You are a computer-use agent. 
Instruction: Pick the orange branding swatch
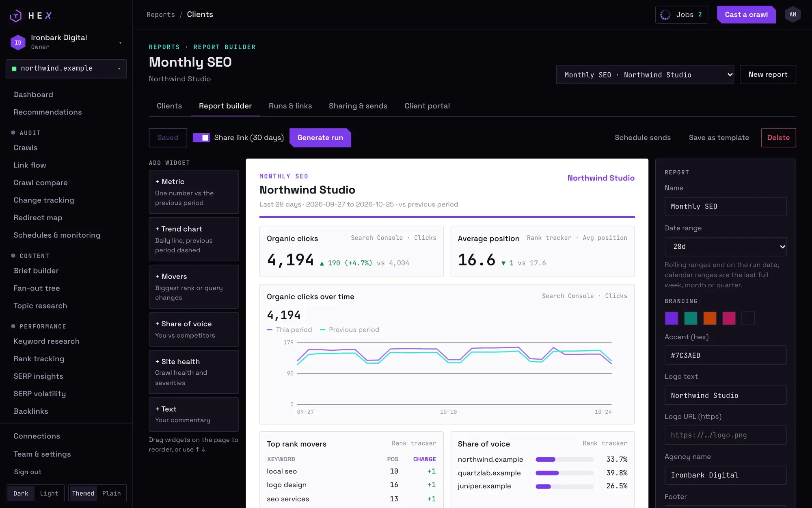(710, 318)
